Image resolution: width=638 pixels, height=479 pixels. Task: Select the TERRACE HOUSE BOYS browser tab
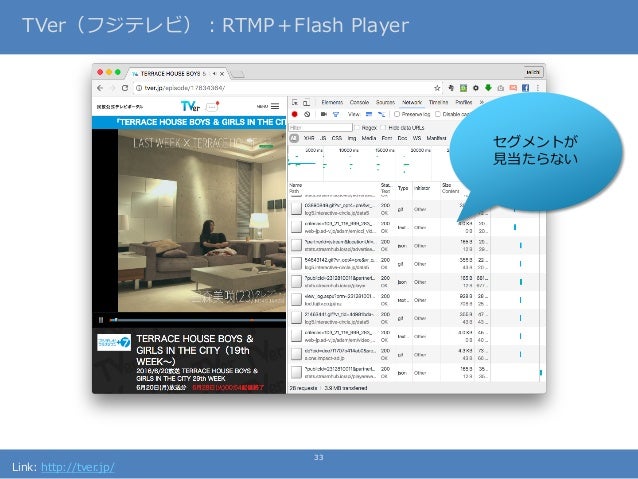point(175,74)
